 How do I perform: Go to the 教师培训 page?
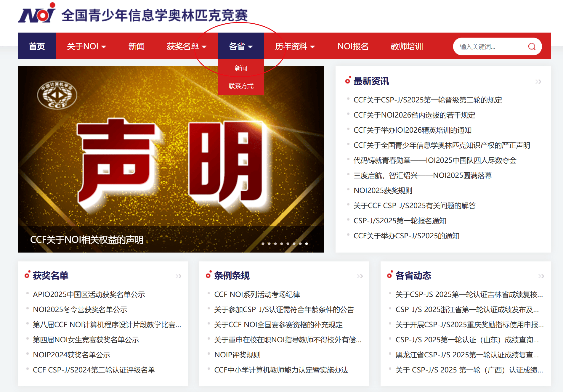point(407,46)
